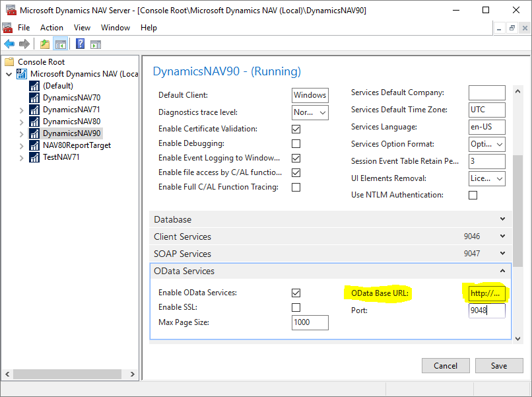The width and height of the screenshot is (532, 397).
Task: Click the Services Language field
Action: (487, 127)
